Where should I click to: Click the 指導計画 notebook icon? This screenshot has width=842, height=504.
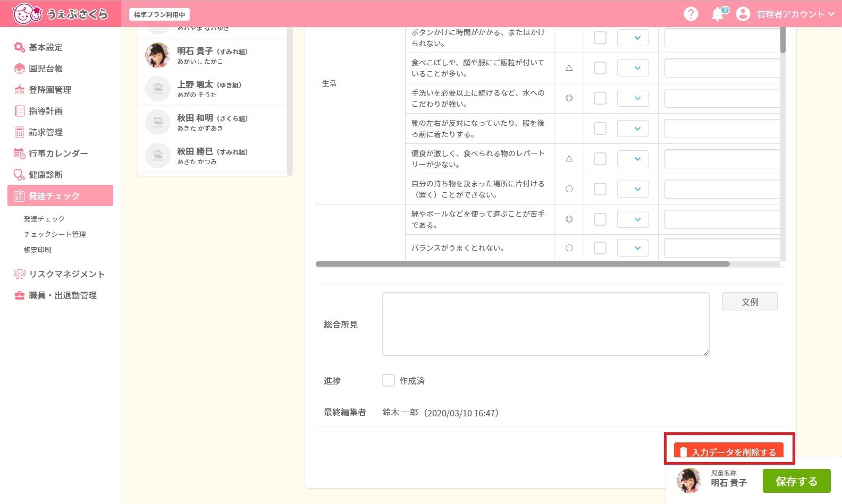(20, 111)
